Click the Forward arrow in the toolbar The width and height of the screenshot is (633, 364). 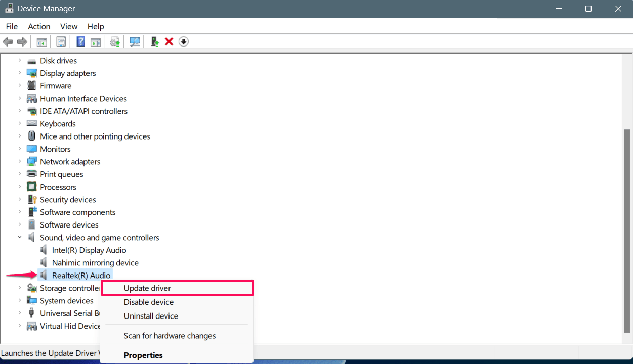click(x=22, y=41)
